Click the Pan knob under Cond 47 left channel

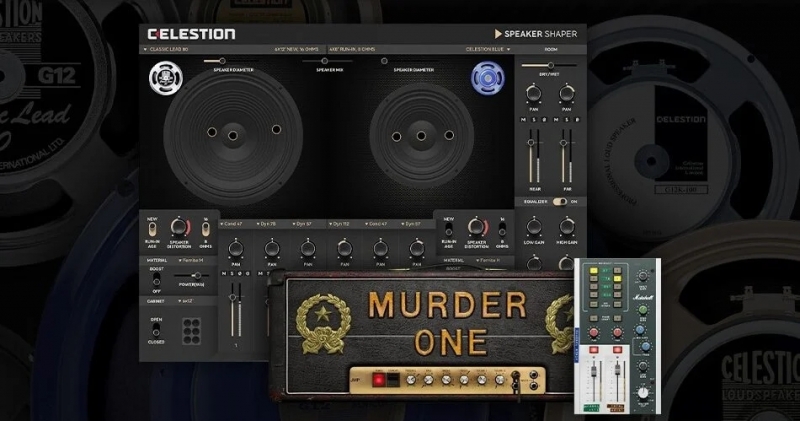tap(235, 249)
